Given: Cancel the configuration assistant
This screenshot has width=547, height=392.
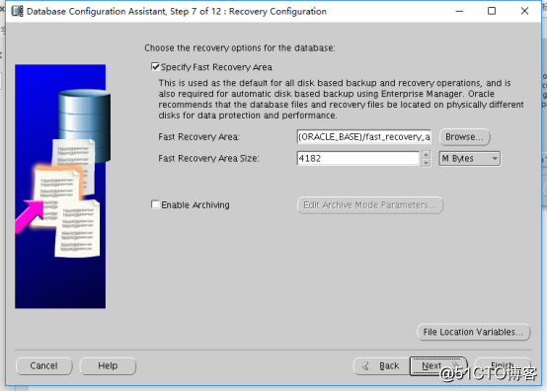Looking at the screenshot, I should pyautogui.click(x=44, y=366).
